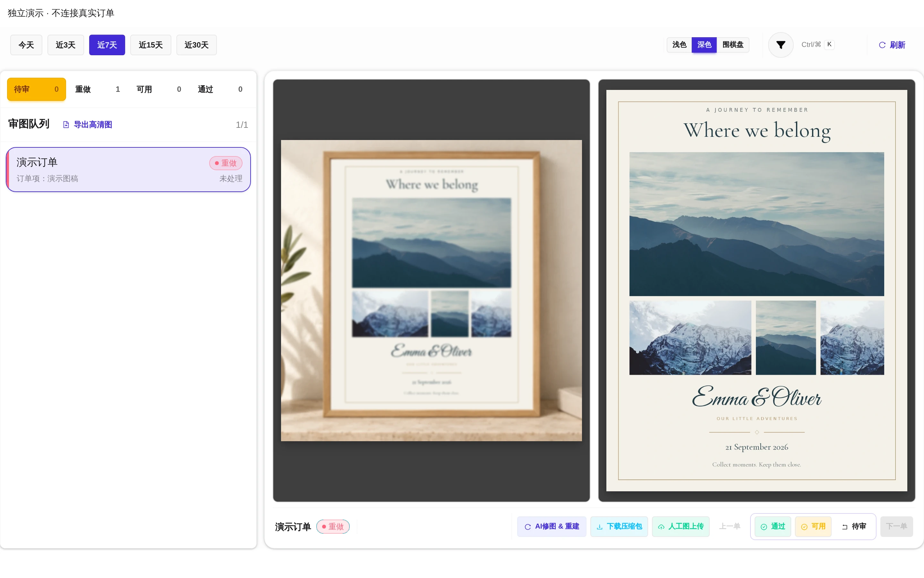Click the 重做 badge in footer bar
Screen dimensions: 924x578
pos(333,526)
